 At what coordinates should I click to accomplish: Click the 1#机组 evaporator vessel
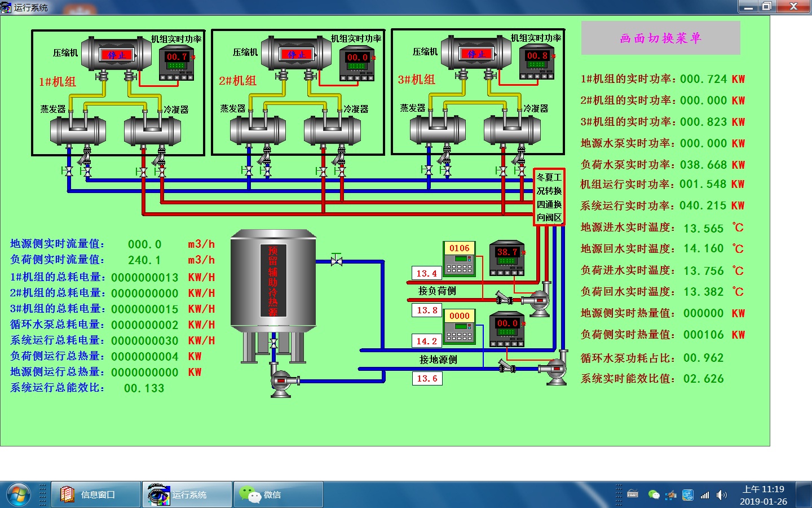(78, 130)
